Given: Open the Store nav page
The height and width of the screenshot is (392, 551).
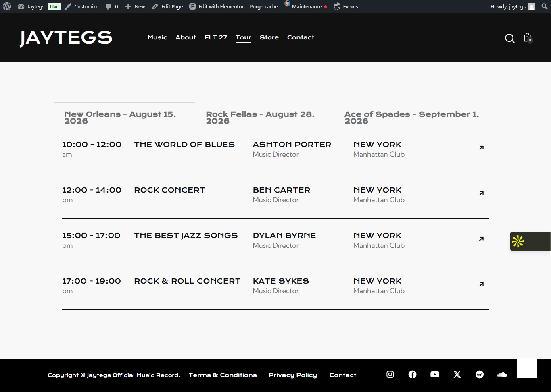Looking at the screenshot, I should (x=269, y=37).
